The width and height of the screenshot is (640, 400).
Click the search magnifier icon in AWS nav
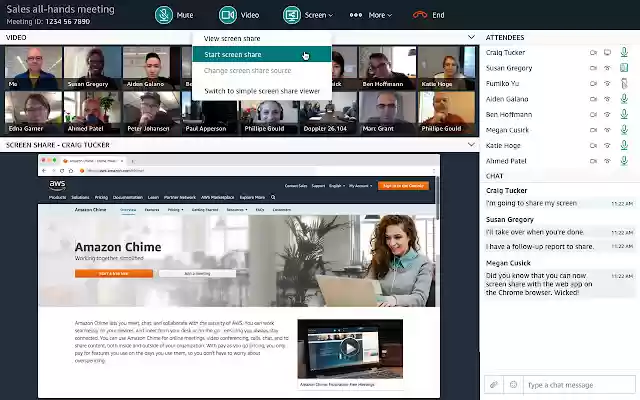pos(273,197)
